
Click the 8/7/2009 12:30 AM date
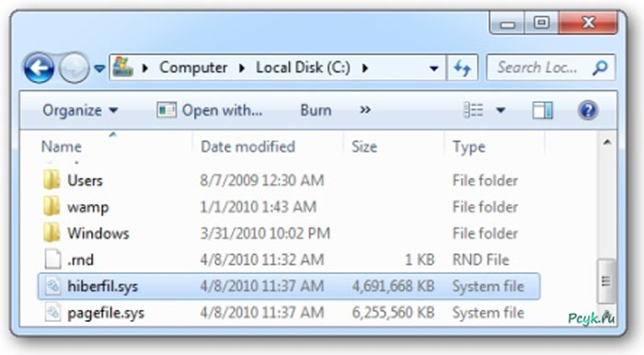coord(262,180)
